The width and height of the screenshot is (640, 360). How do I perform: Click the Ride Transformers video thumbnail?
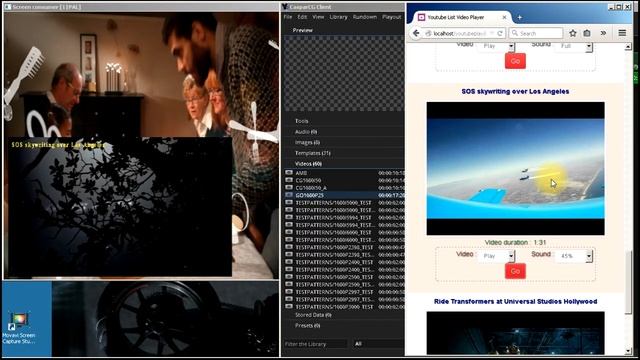(x=516, y=333)
